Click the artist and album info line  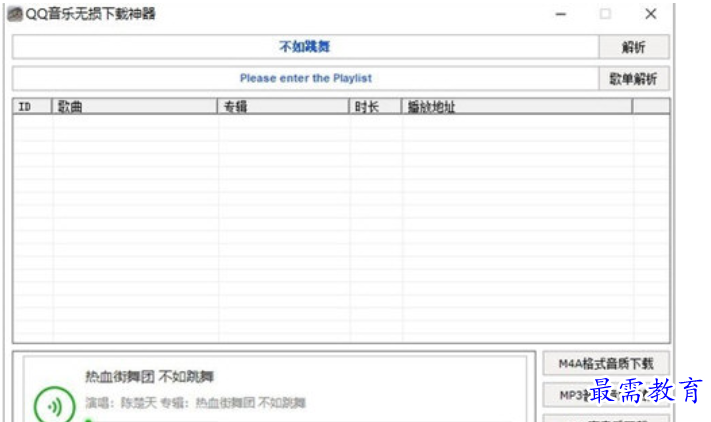(x=195, y=403)
